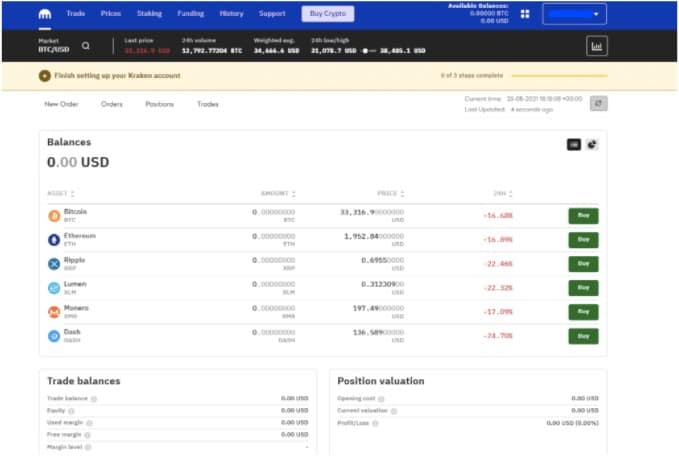The image size is (679, 457).
Task: Open the Support menu
Action: coord(272,13)
